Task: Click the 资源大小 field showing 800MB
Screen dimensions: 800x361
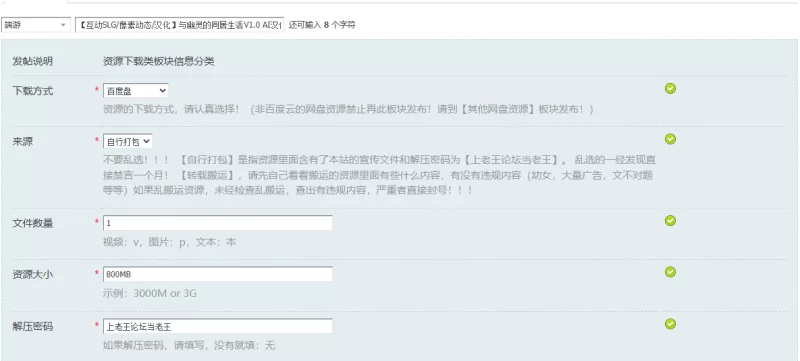Action: [x=218, y=274]
